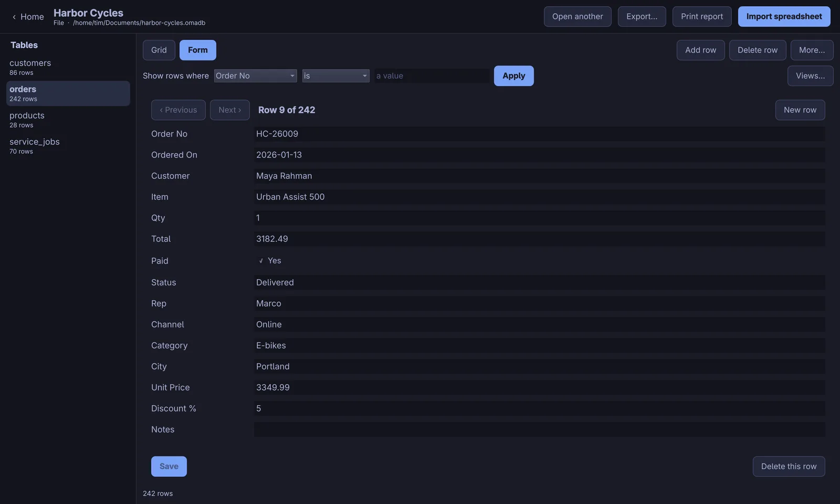The width and height of the screenshot is (840, 504).
Task: Go to Previous row
Action: (178, 110)
